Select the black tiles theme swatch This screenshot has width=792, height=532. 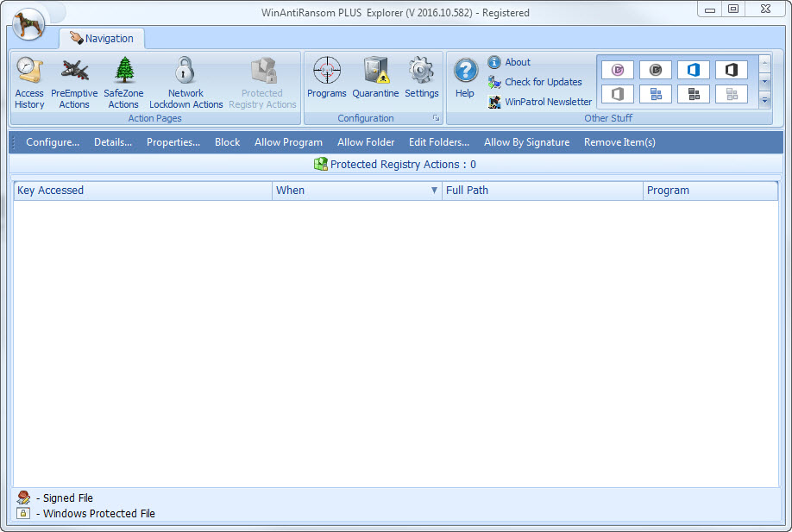tap(693, 94)
